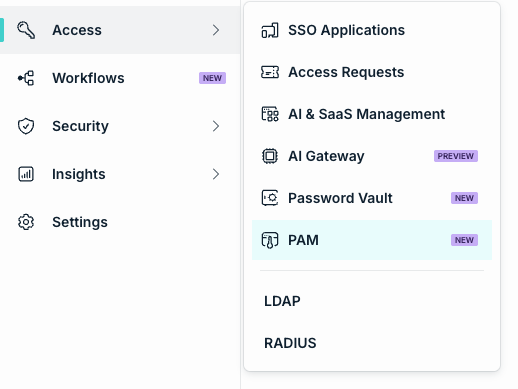This screenshot has width=518, height=389.
Task: Open the highlighted PAM entry
Action: (372, 240)
